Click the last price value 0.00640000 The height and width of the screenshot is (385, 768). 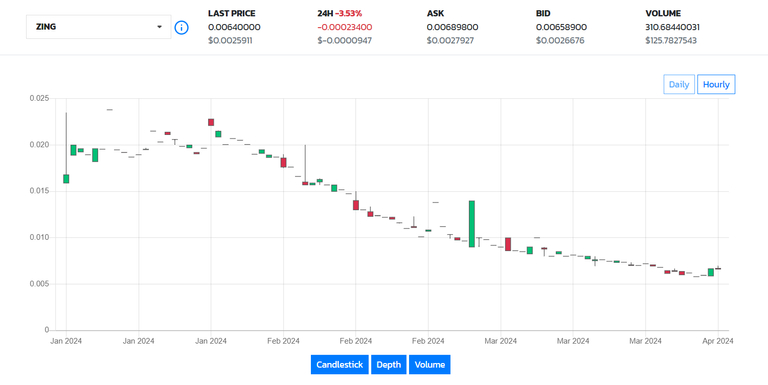click(x=234, y=27)
